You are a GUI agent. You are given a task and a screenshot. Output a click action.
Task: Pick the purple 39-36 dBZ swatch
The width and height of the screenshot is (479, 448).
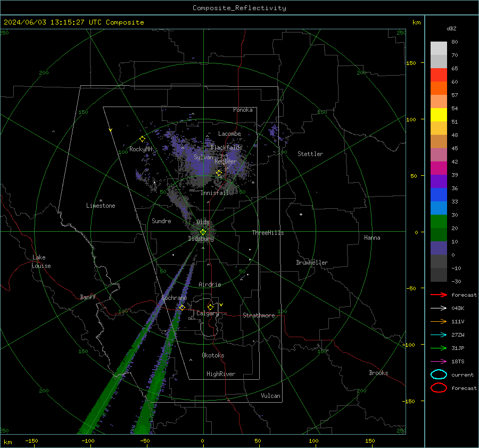pos(439,181)
